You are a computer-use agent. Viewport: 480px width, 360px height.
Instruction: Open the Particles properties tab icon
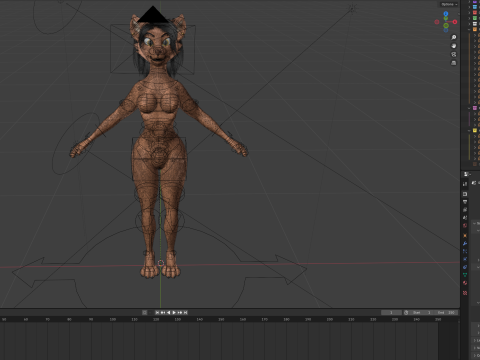click(465, 251)
